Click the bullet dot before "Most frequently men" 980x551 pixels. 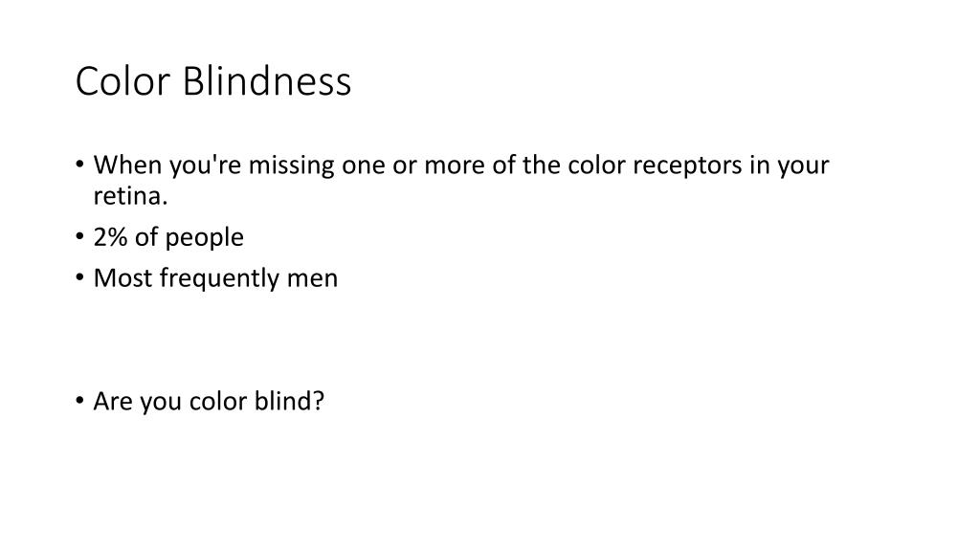[79, 277]
